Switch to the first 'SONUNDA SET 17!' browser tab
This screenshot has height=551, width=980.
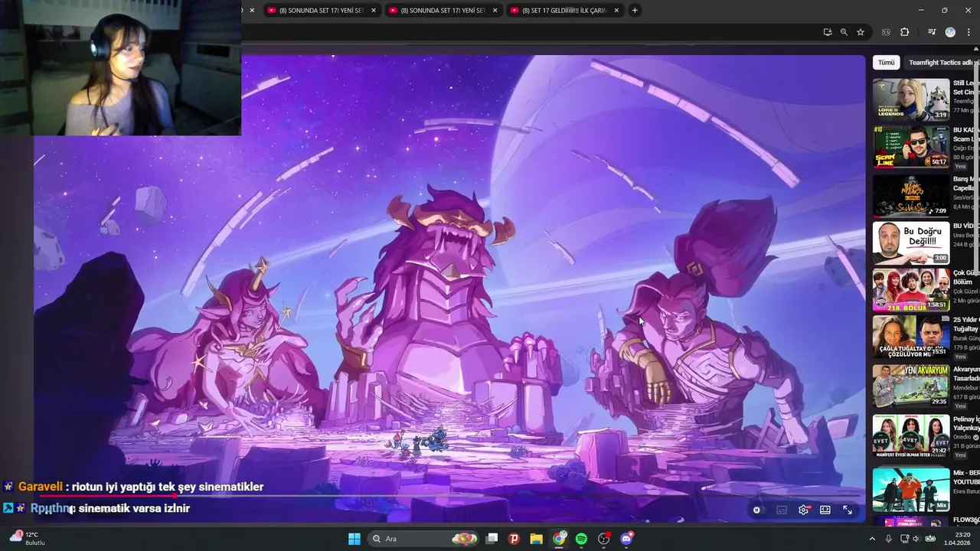coord(322,11)
